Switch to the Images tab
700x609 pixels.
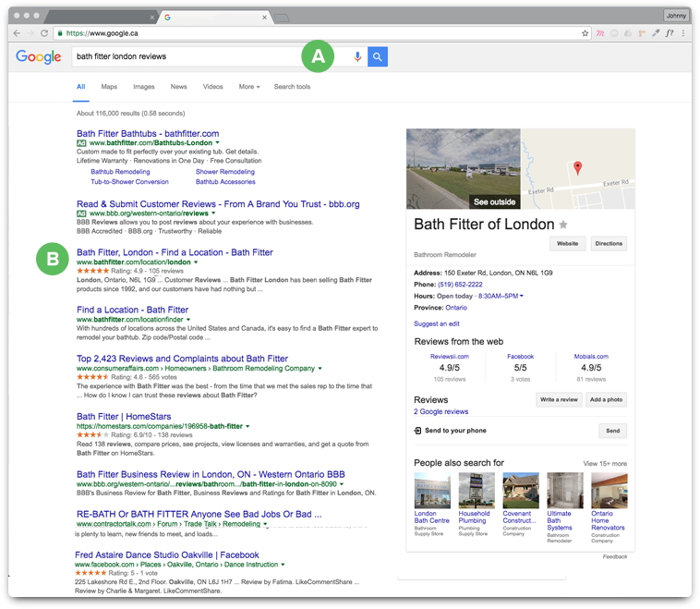coord(144,87)
